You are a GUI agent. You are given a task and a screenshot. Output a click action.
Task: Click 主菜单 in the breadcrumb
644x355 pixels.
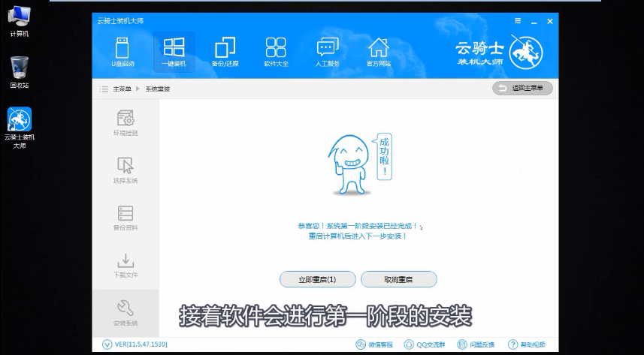(x=122, y=89)
